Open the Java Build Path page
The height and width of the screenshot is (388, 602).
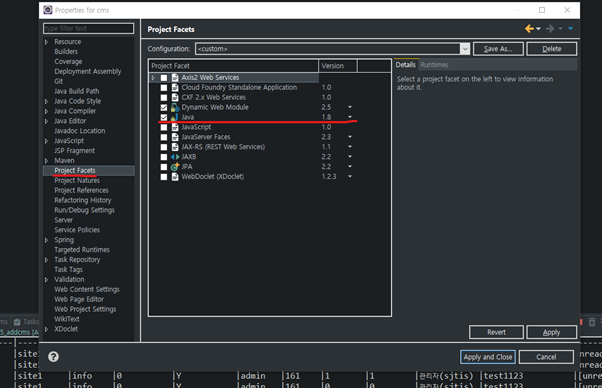pos(77,91)
